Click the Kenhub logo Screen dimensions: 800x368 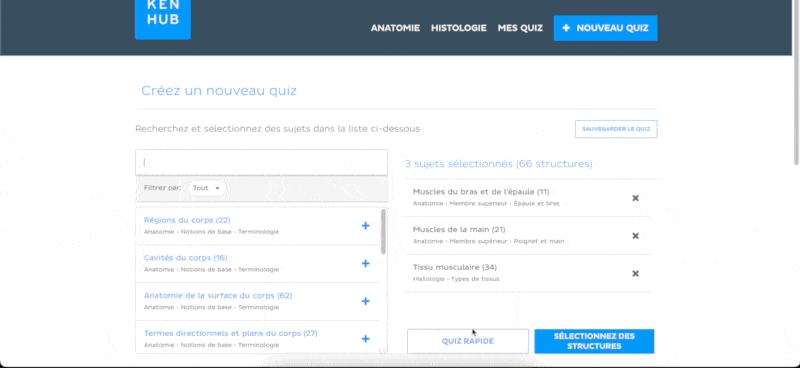click(x=163, y=18)
